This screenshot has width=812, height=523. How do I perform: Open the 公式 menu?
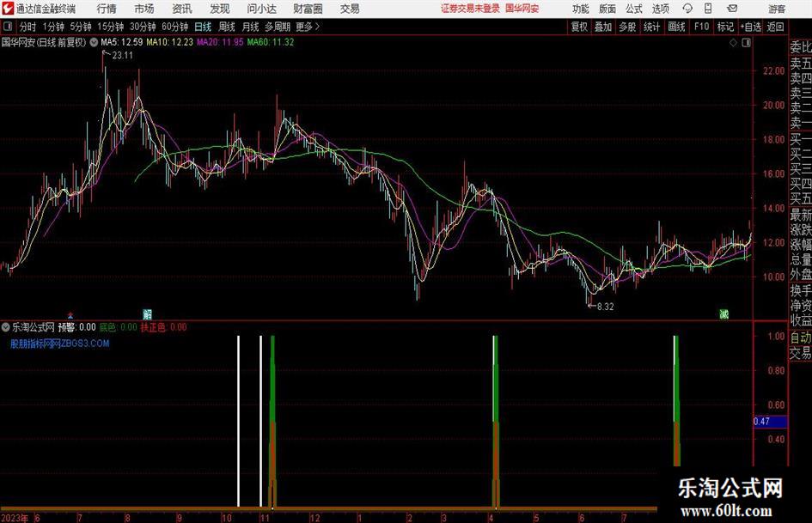click(x=634, y=9)
